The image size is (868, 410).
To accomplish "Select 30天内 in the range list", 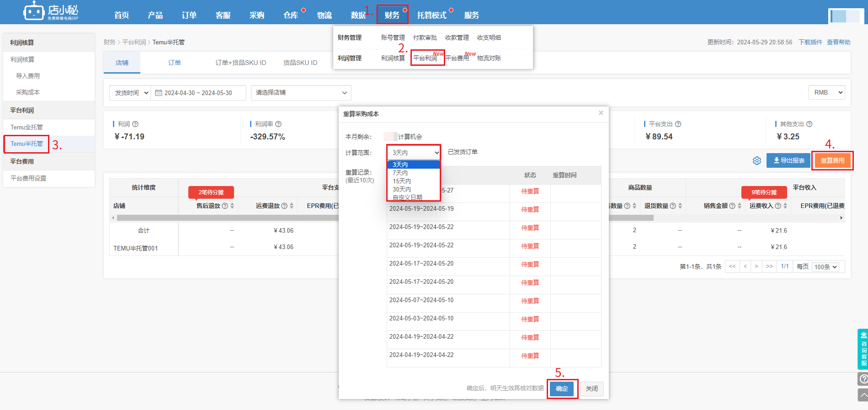I will (x=414, y=189).
